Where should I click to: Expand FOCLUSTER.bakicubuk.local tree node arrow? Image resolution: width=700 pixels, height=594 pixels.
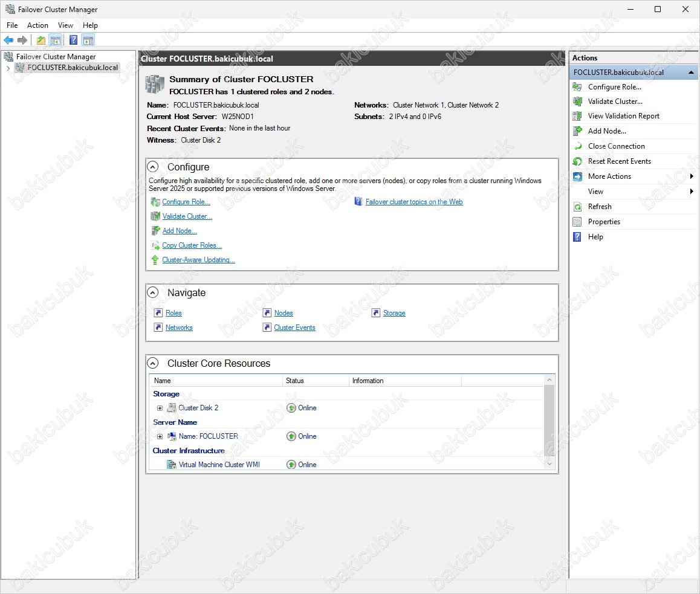pyautogui.click(x=8, y=68)
